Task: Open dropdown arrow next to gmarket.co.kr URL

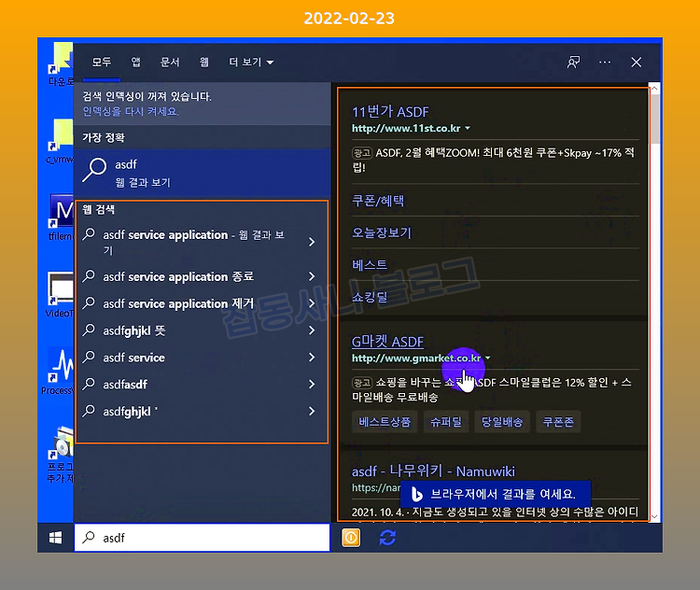Action: (x=487, y=358)
